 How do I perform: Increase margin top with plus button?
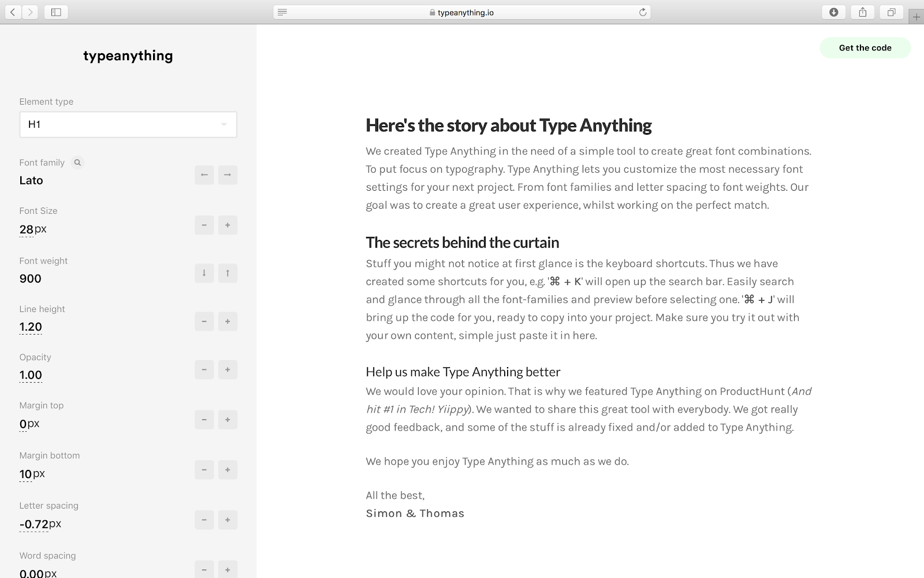(x=228, y=420)
